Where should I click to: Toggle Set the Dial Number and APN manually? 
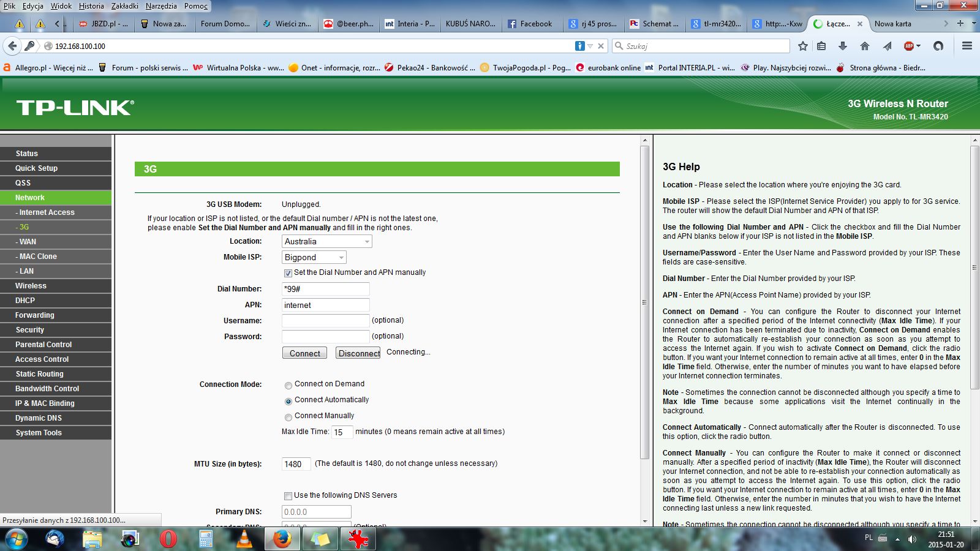click(x=288, y=273)
